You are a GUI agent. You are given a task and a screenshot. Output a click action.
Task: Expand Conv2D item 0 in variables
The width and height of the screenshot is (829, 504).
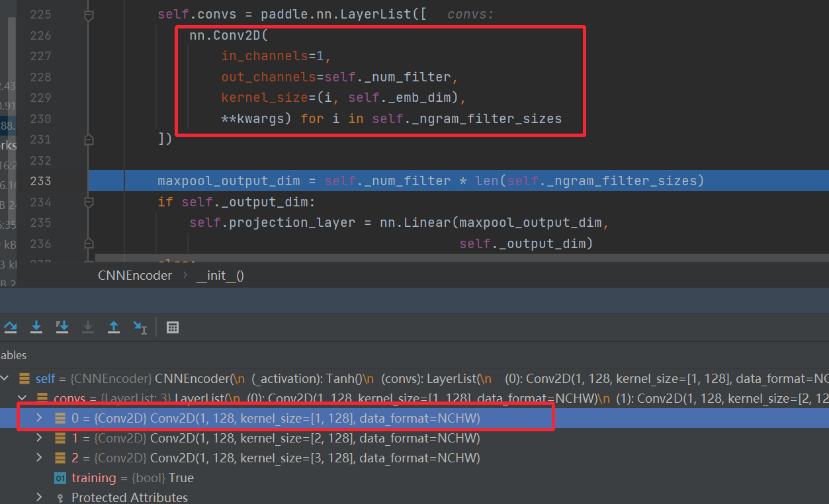pos(39,418)
